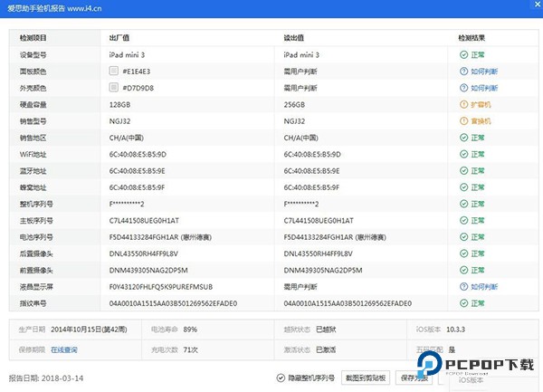Select factory front camera serial DNM439305NAG2DPSM
Viewport: 543px width, 392px height.
148,270
